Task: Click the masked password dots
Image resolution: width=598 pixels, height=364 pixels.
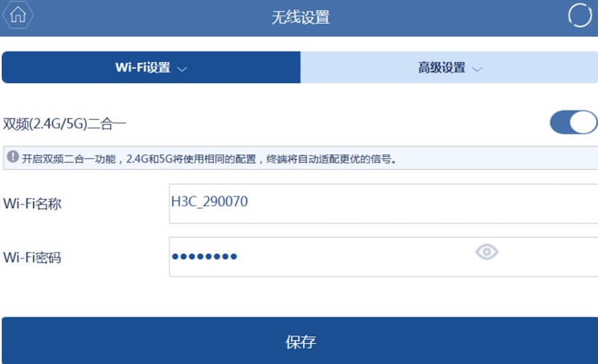Action: (204, 257)
